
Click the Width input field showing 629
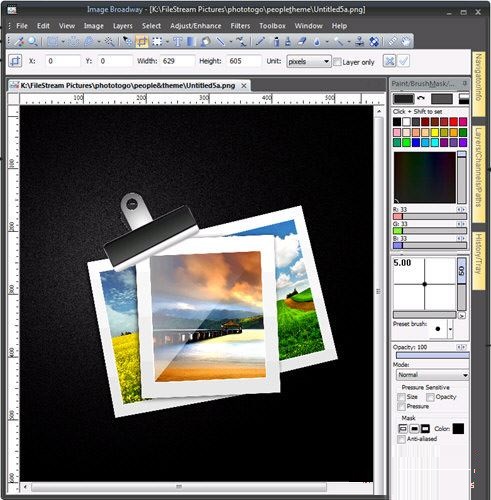point(177,61)
